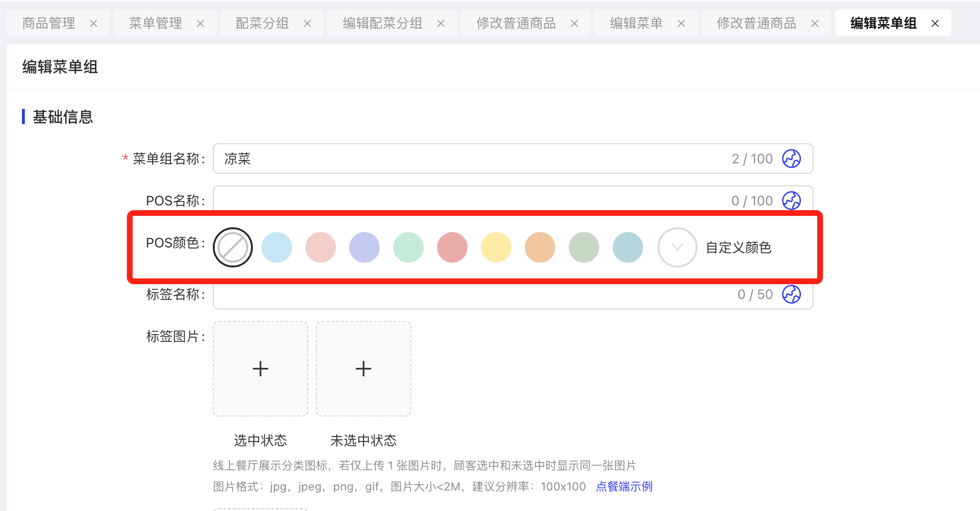Upload image for 选中状态 with plus icon

pyautogui.click(x=261, y=369)
